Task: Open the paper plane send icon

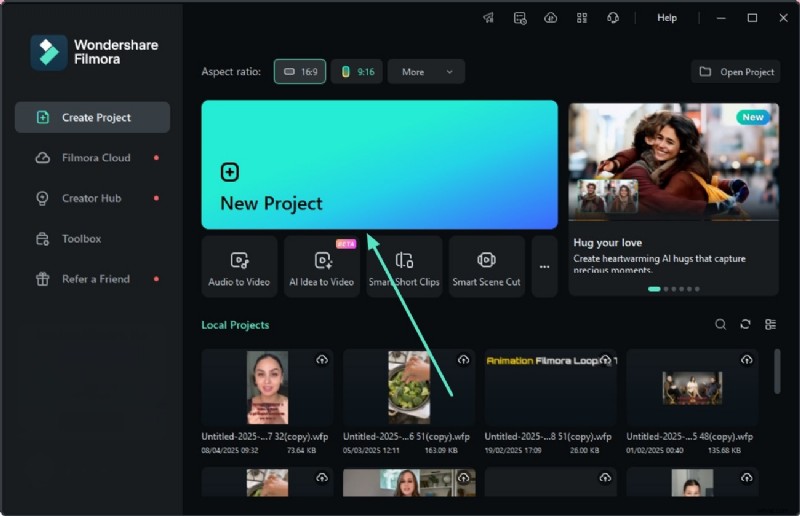Action: pyautogui.click(x=489, y=18)
